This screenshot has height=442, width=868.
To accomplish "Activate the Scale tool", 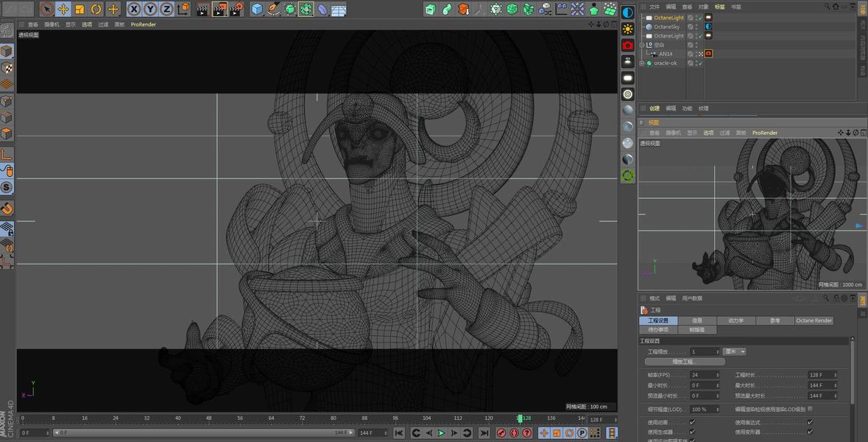I will [80, 9].
